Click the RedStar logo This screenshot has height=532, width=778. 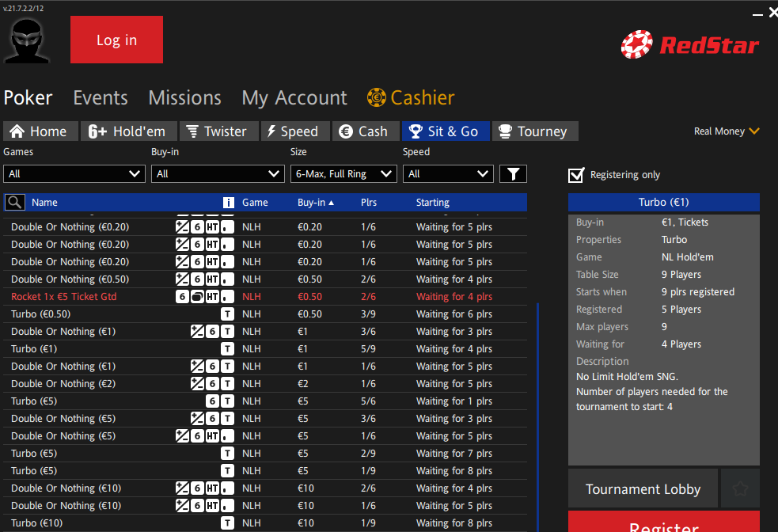689,44
